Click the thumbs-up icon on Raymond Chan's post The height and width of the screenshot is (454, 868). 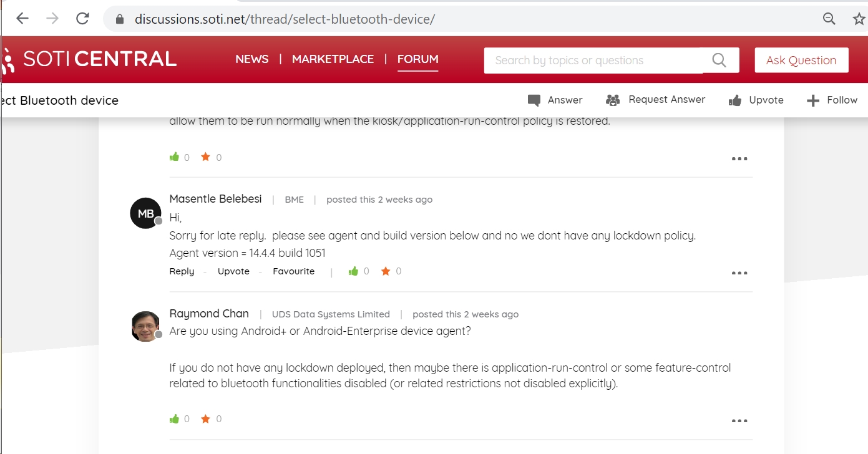click(x=175, y=419)
